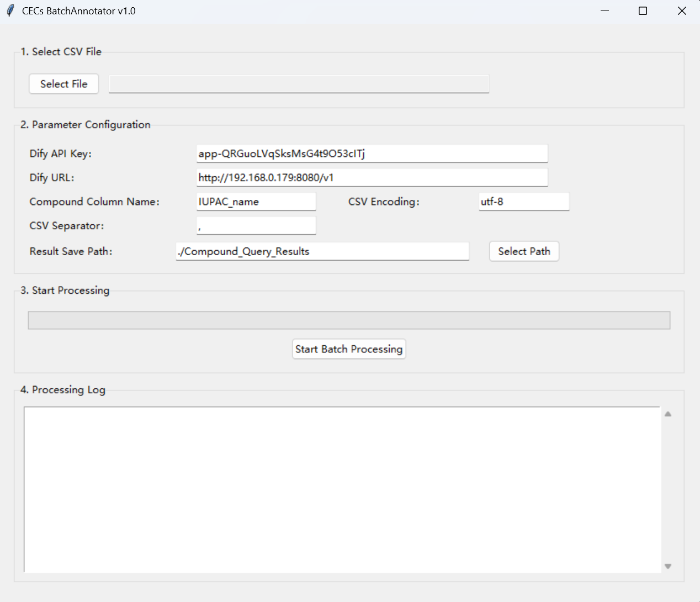Start Batch Processing button click

point(349,349)
